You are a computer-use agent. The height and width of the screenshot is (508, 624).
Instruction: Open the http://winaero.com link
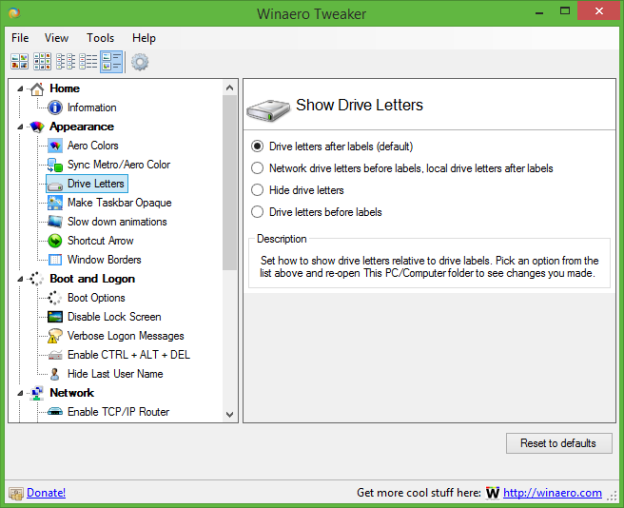point(552,493)
